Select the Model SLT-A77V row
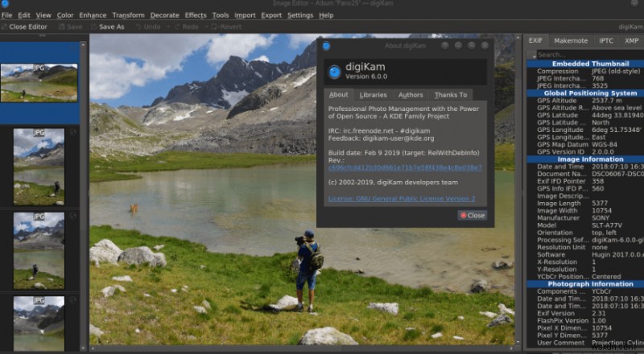Image resolution: width=644 pixels, height=354 pixels. [x=586, y=225]
